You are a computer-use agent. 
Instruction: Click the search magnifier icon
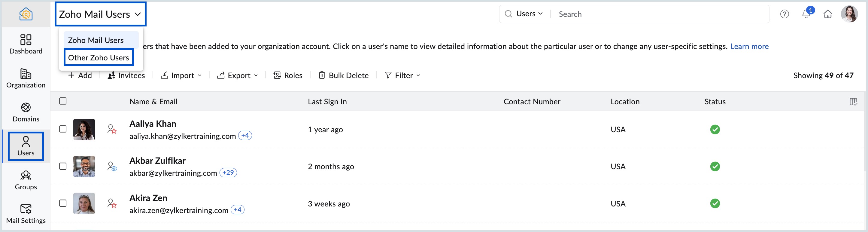[508, 14]
